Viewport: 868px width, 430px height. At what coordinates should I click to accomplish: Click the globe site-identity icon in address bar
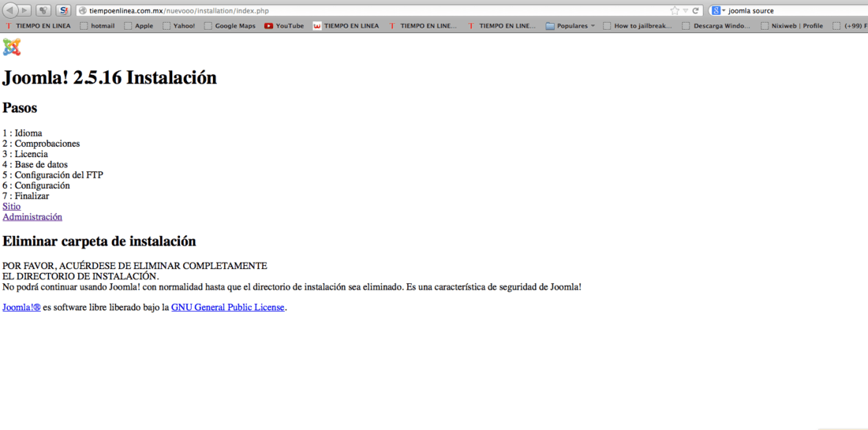tap(83, 10)
